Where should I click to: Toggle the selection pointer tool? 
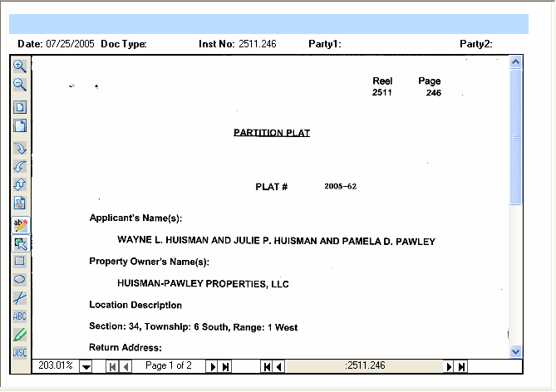20,243
